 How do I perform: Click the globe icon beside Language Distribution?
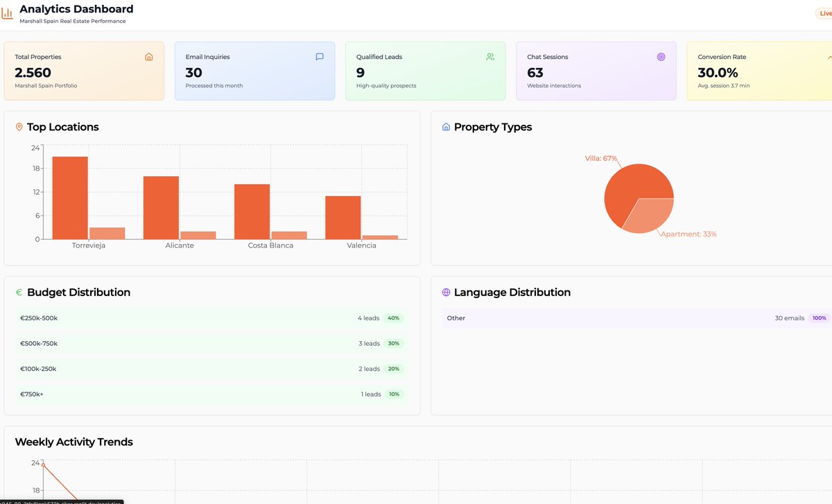click(445, 292)
